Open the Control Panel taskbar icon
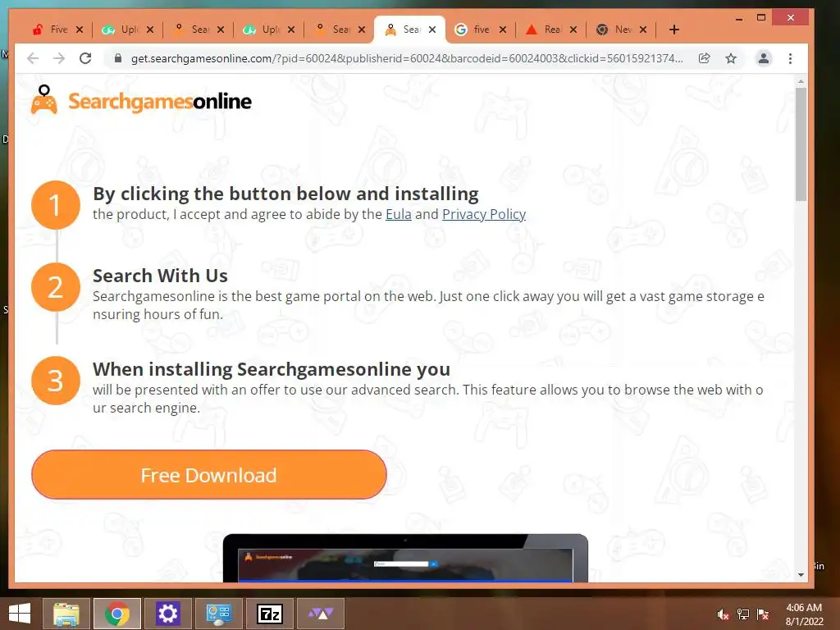Image resolution: width=840 pixels, height=630 pixels. [x=218, y=614]
